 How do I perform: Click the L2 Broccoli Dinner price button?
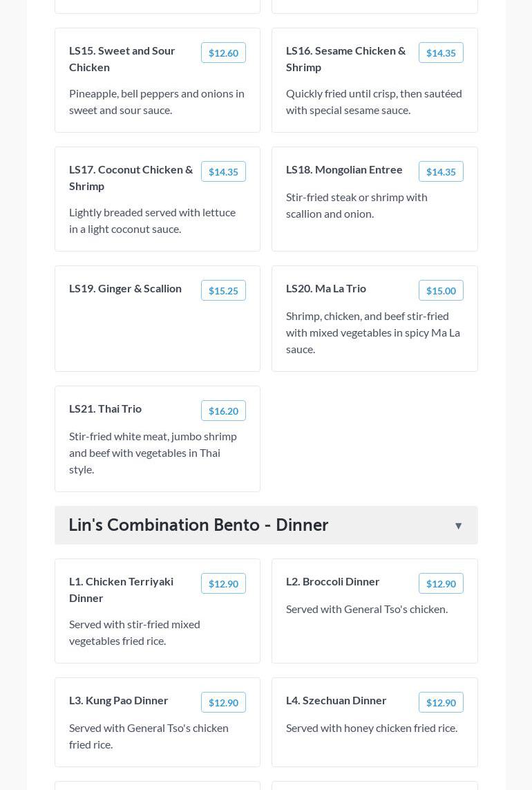[441, 584]
